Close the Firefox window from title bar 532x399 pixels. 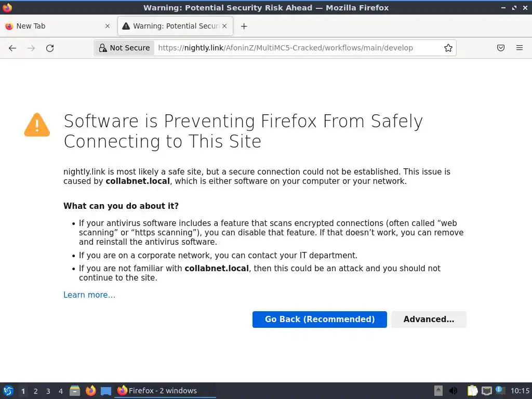tap(525, 7)
